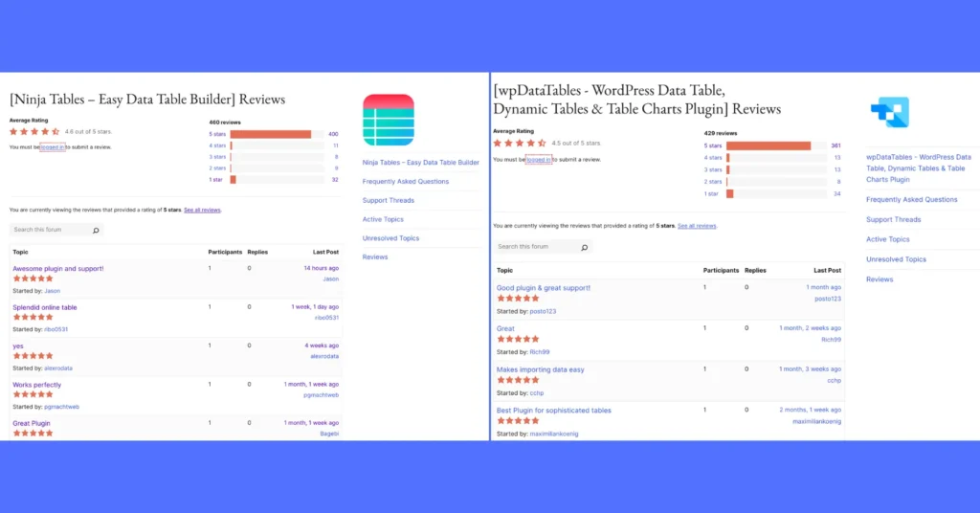
Task: Open 'Started by: alexrodata' author profile
Action: [x=58, y=368]
